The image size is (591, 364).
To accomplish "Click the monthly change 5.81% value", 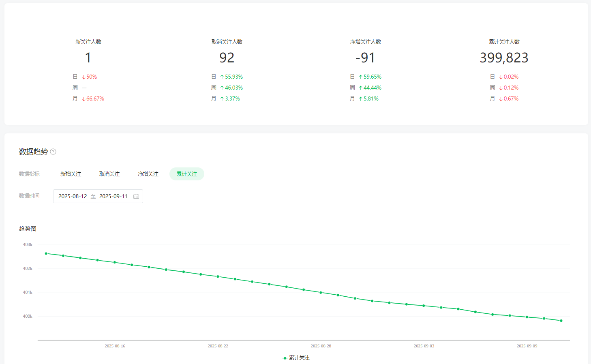I will [x=369, y=98].
